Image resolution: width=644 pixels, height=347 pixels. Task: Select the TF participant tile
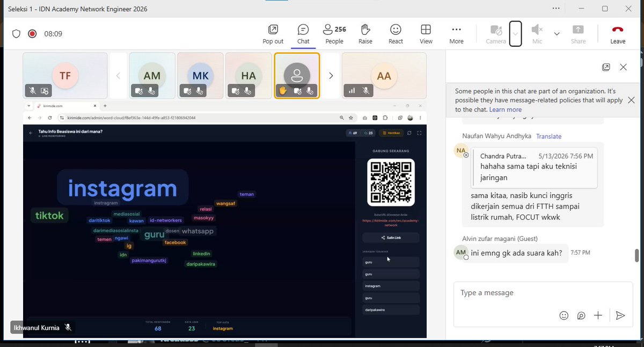[x=65, y=76]
